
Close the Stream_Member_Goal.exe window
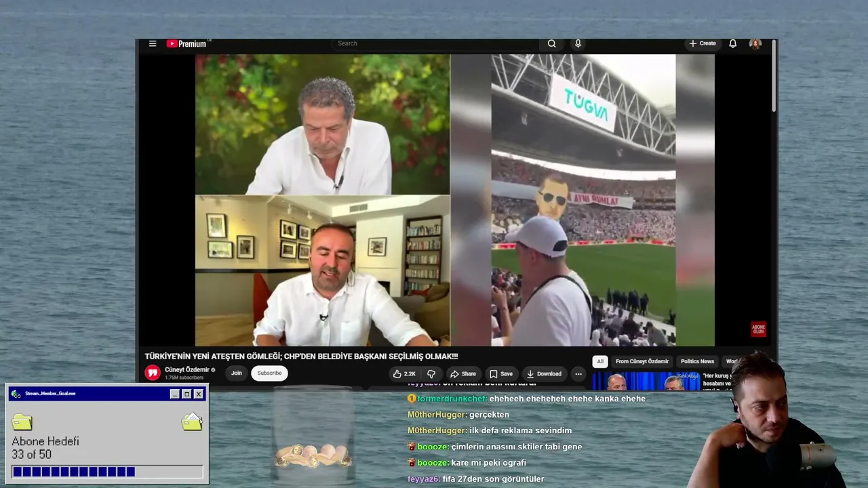(x=199, y=394)
